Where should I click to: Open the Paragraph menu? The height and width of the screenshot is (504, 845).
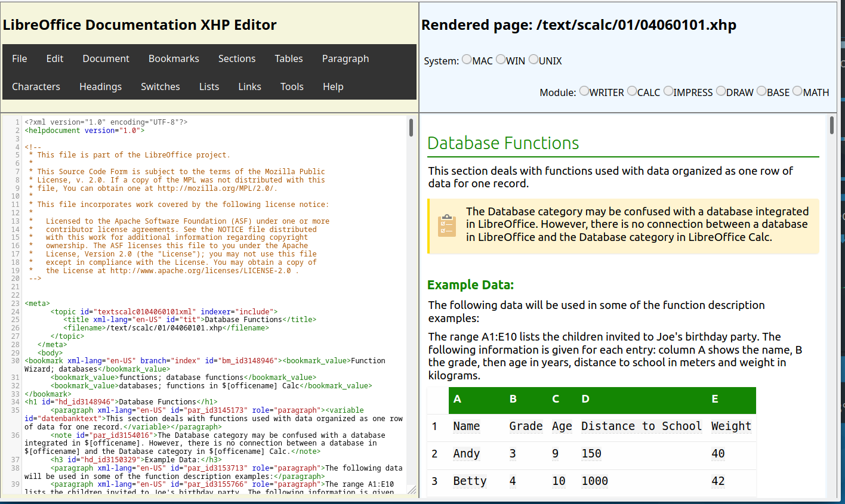pos(346,58)
